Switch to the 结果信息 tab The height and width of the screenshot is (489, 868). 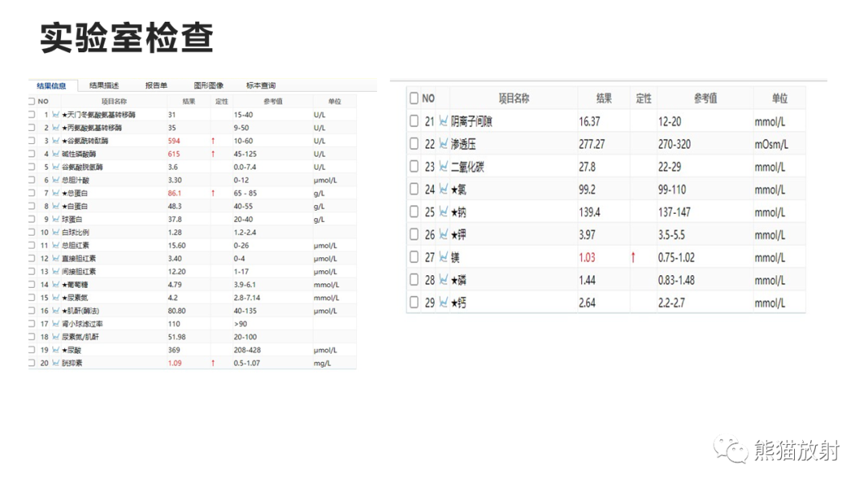point(51,85)
